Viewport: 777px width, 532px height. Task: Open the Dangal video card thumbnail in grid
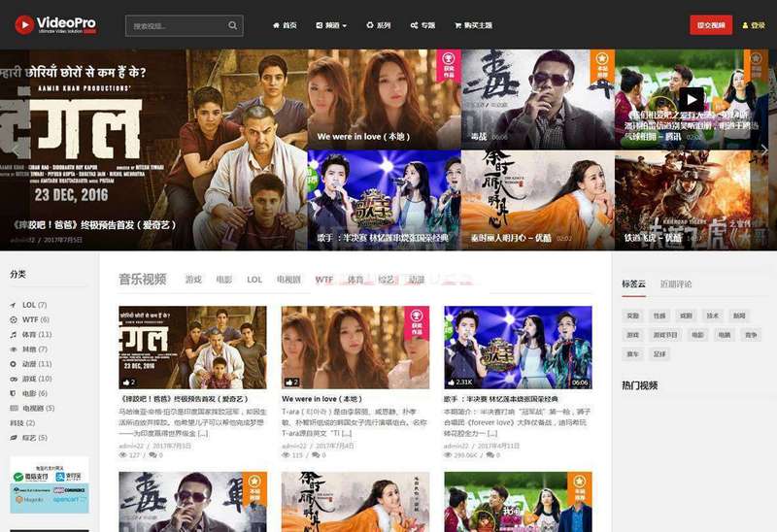pos(192,348)
